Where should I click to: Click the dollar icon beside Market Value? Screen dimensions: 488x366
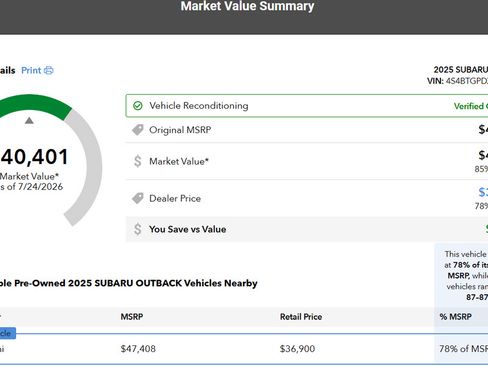pos(137,161)
